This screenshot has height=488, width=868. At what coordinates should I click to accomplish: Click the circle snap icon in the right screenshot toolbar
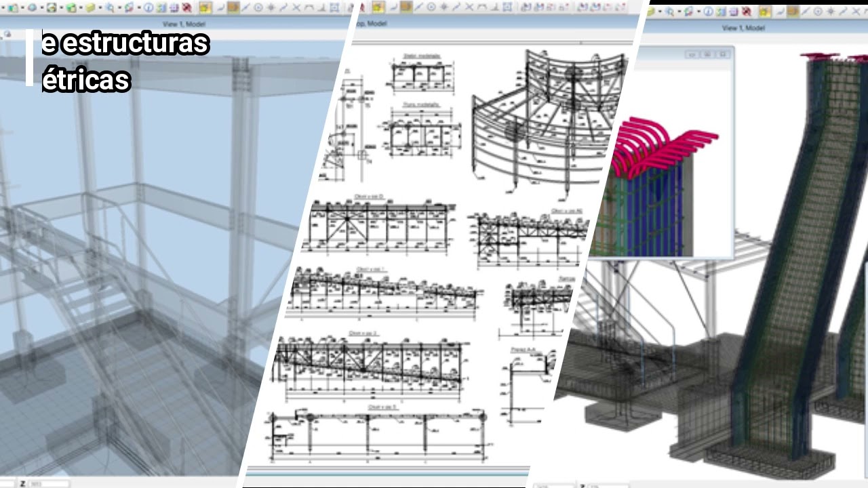pyautogui.click(x=817, y=12)
